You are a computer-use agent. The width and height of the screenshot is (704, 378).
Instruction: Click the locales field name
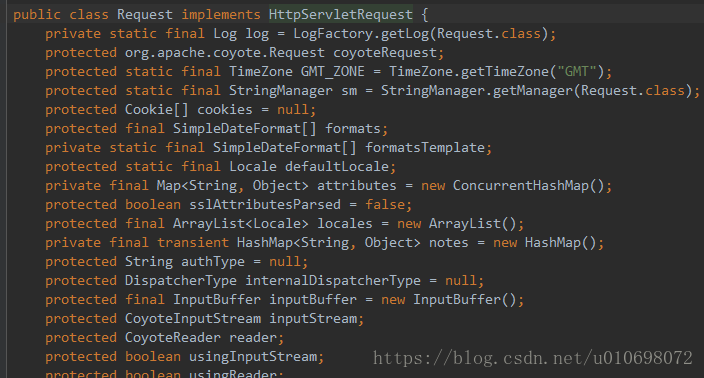[x=345, y=224]
